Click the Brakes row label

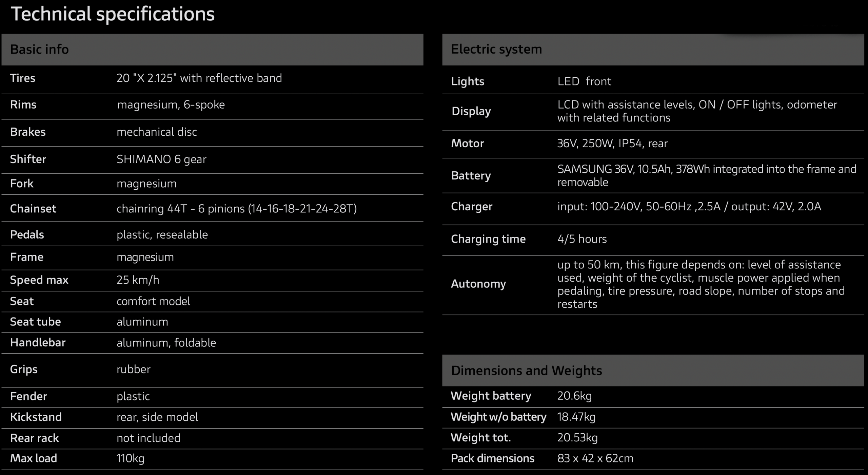tap(28, 132)
